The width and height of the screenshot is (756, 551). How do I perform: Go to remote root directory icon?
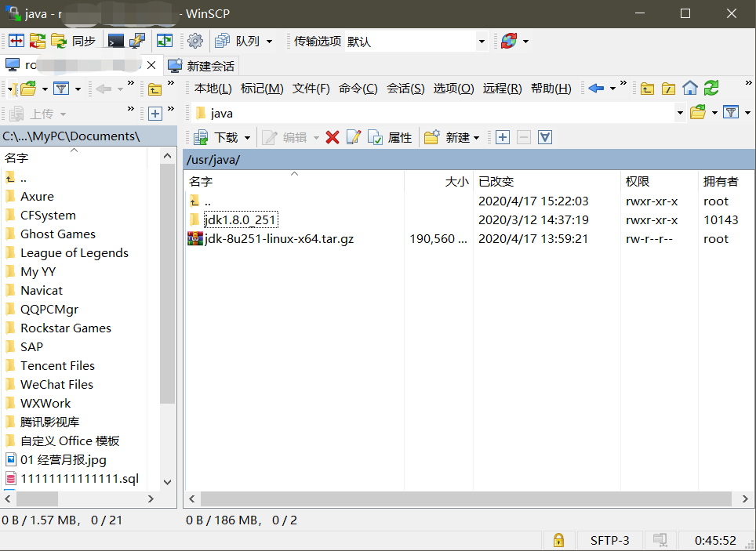point(668,89)
